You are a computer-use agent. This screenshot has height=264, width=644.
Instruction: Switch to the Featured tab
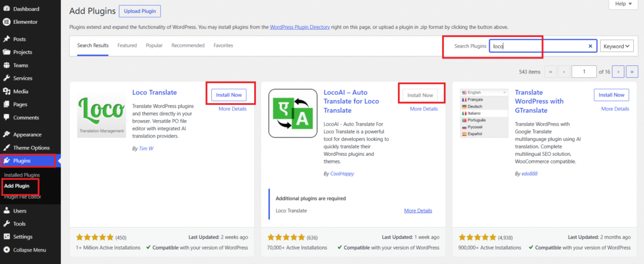pos(127,46)
